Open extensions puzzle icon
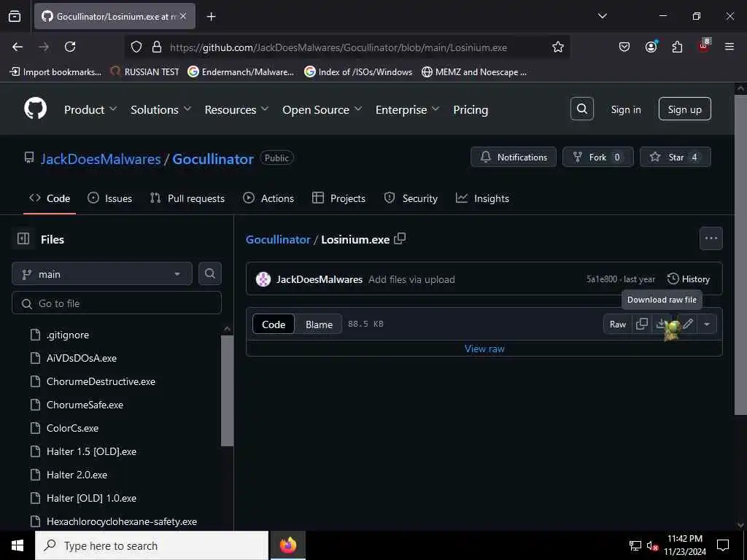This screenshot has height=560, width=747. click(x=677, y=47)
